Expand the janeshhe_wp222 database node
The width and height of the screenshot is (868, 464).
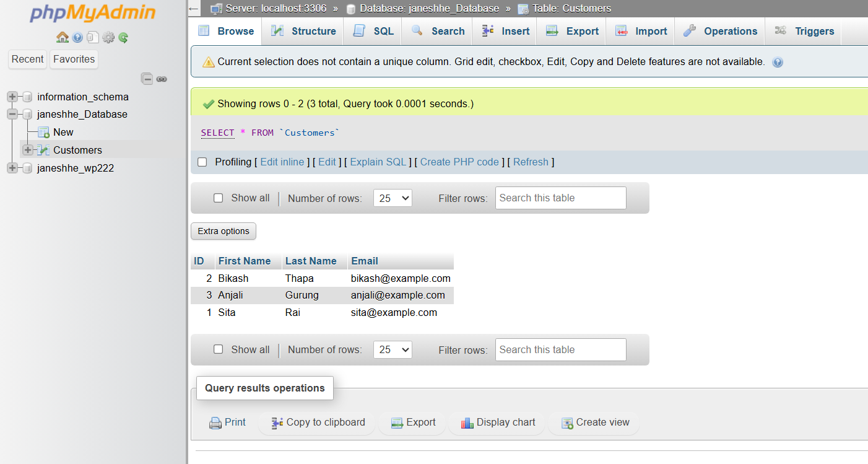pyautogui.click(x=12, y=168)
